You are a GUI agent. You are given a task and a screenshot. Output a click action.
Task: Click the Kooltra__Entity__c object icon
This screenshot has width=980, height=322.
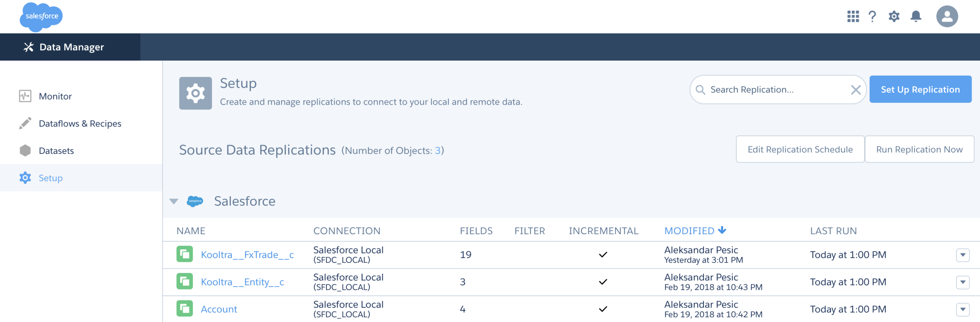point(185,281)
